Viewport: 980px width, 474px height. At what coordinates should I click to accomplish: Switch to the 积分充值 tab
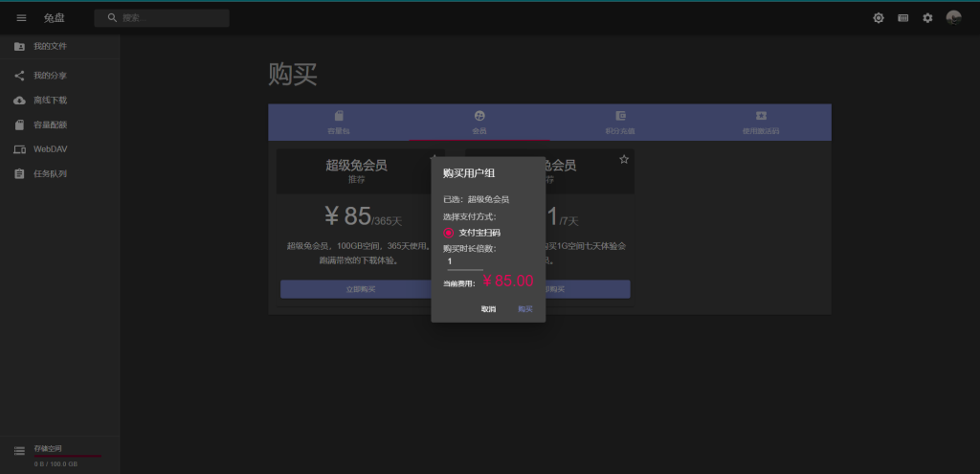coord(620,122)
